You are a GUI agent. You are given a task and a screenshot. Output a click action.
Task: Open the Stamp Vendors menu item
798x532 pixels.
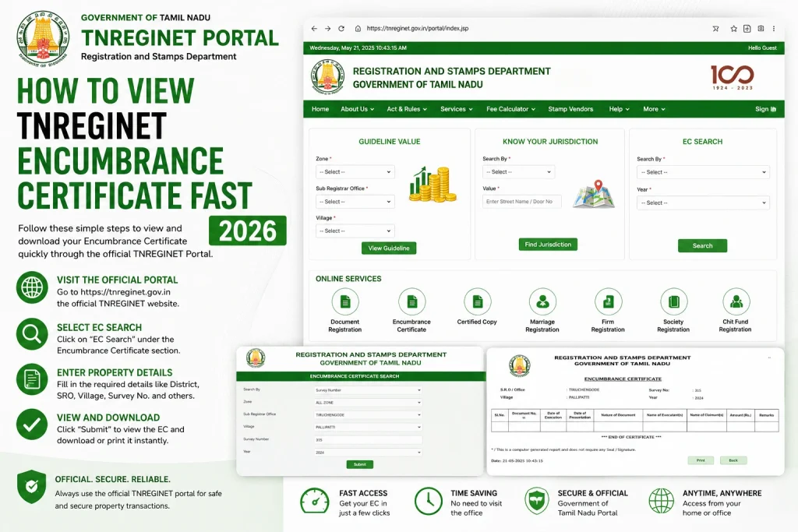(570, 109)
